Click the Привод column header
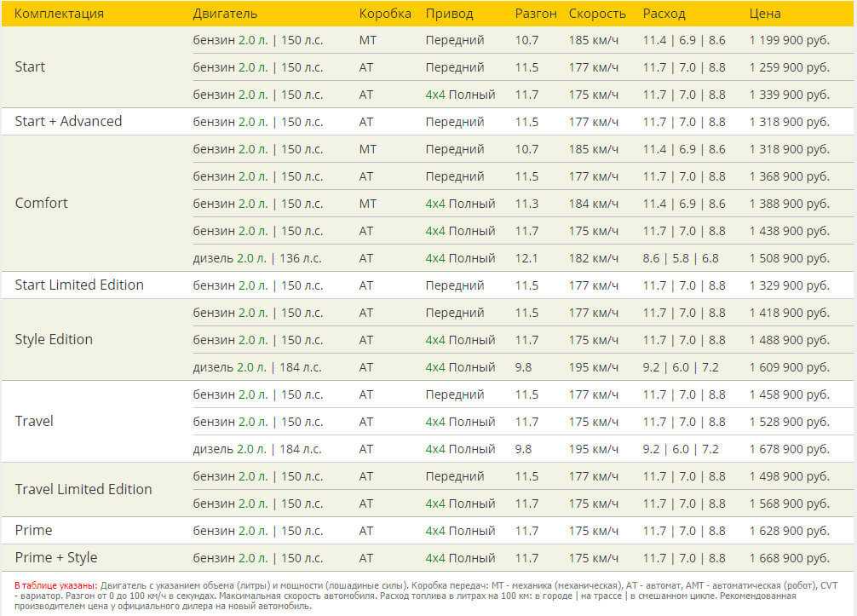Screen dimensions: 857x616 click(449, 14)
